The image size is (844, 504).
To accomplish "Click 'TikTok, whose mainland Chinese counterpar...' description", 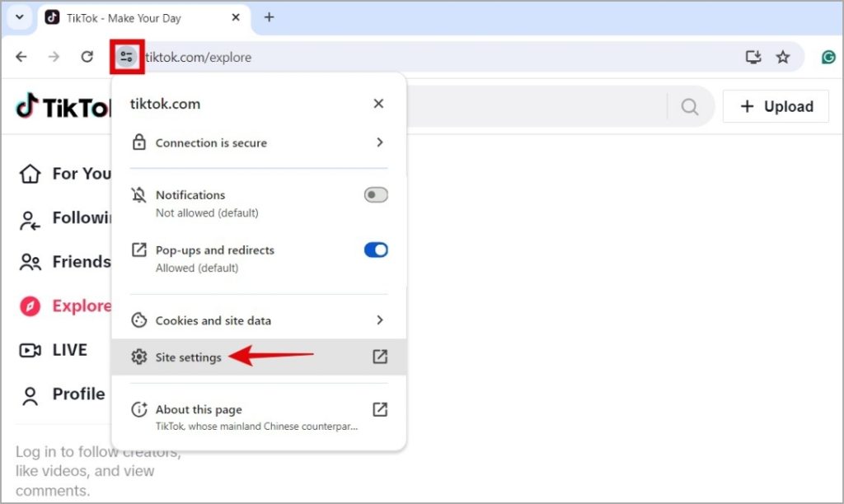I will point(257,426).
